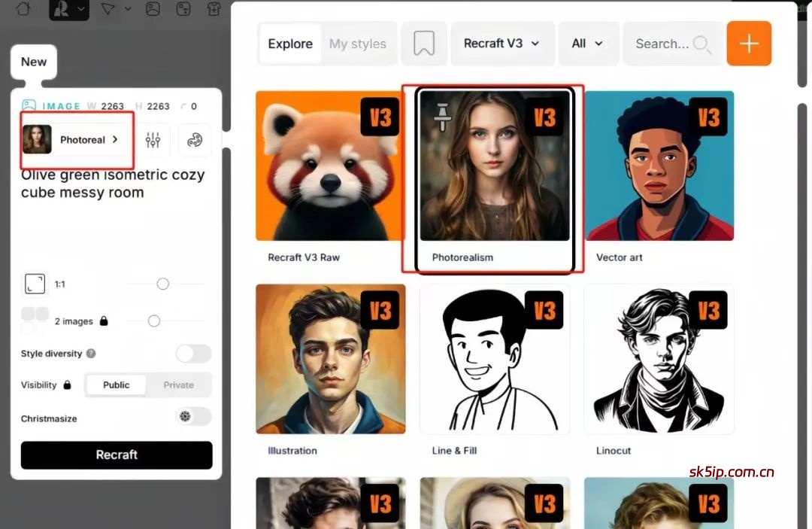Expand the Photoreal style selector
812x529 pixels.
tap(77, 140)
